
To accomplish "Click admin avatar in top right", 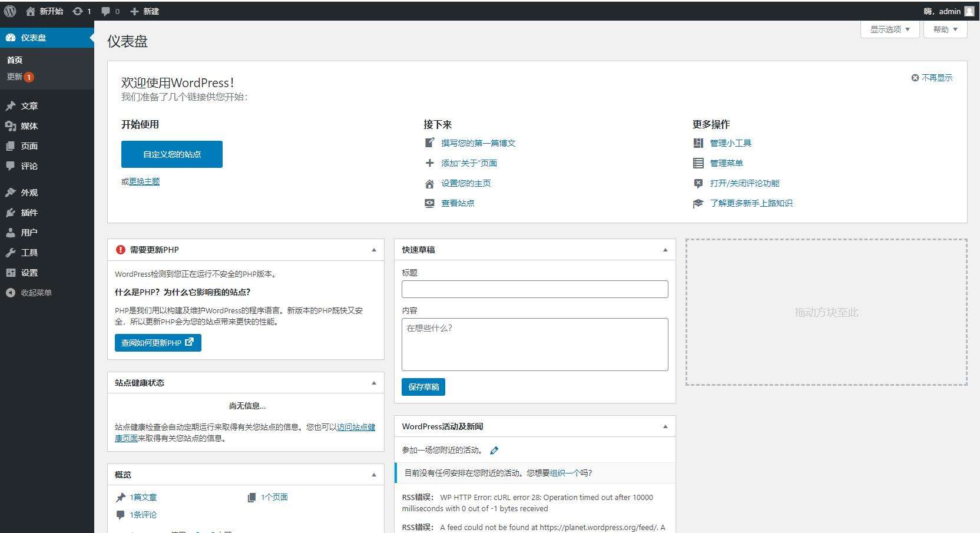I will point(969,11).
